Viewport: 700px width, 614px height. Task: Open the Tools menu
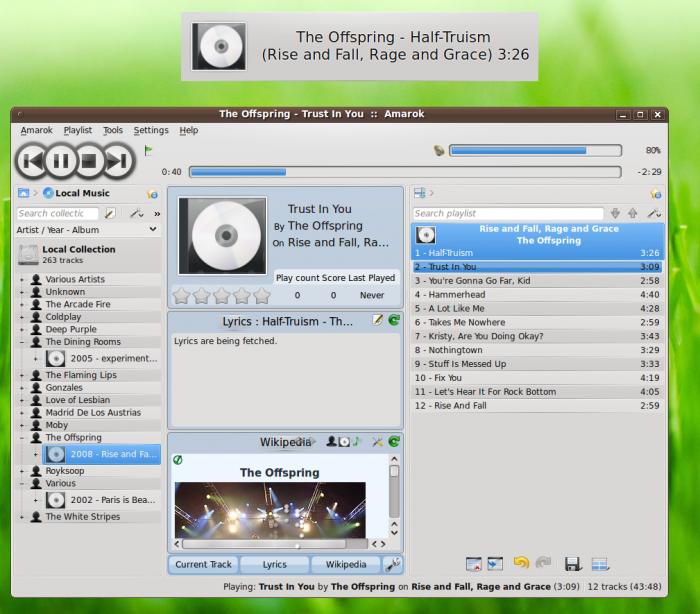coord(113,130)
